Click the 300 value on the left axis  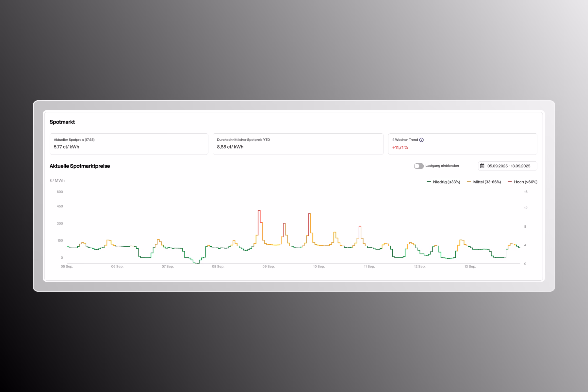coord(60,223)
